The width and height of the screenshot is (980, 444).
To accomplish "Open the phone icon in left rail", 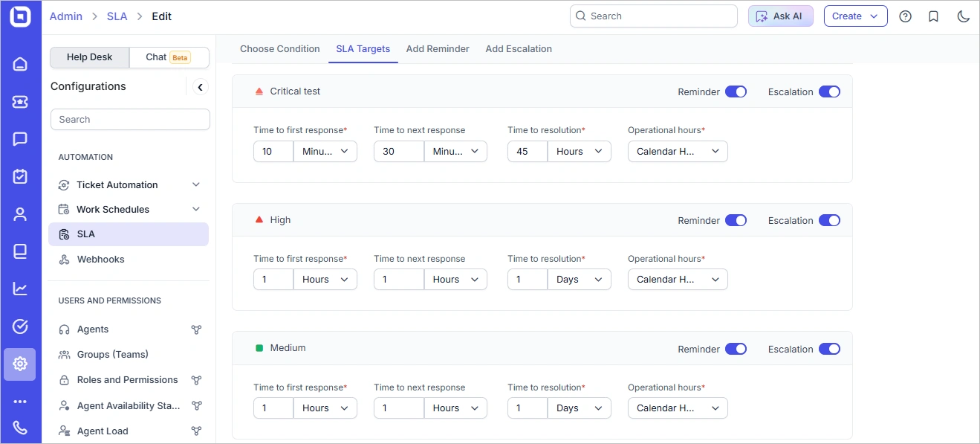I will point(20,428).
